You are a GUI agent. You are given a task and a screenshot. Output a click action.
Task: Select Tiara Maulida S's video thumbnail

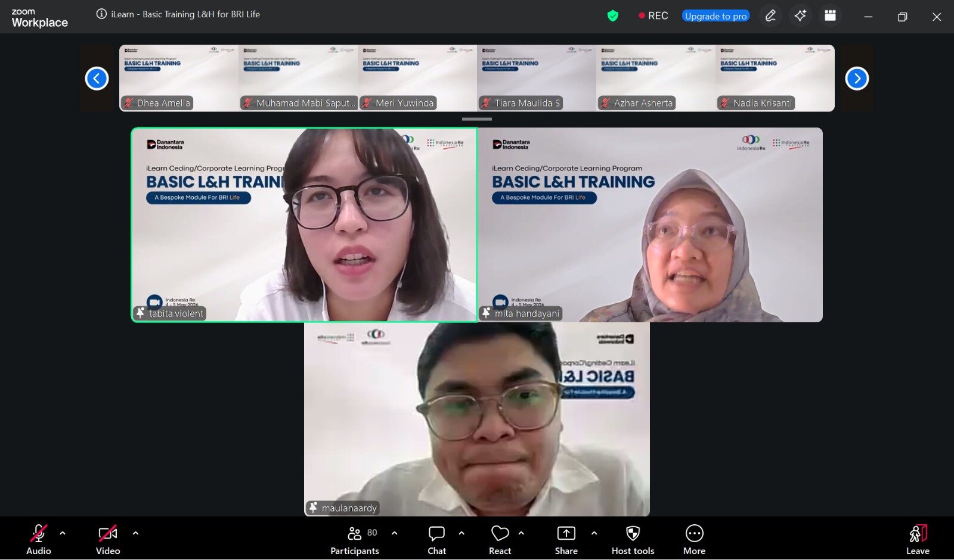click(x=537, y=78)
